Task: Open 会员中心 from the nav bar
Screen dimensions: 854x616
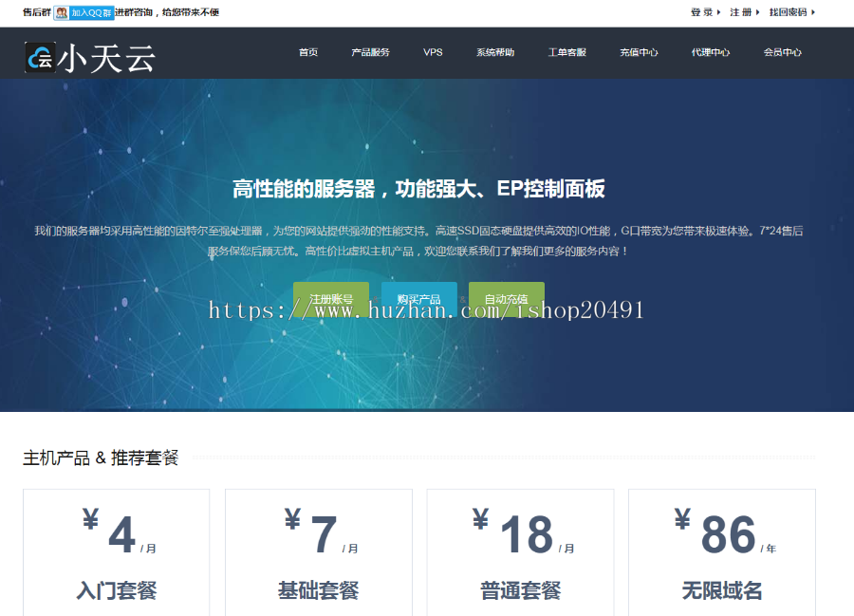Action: [783, 53]
